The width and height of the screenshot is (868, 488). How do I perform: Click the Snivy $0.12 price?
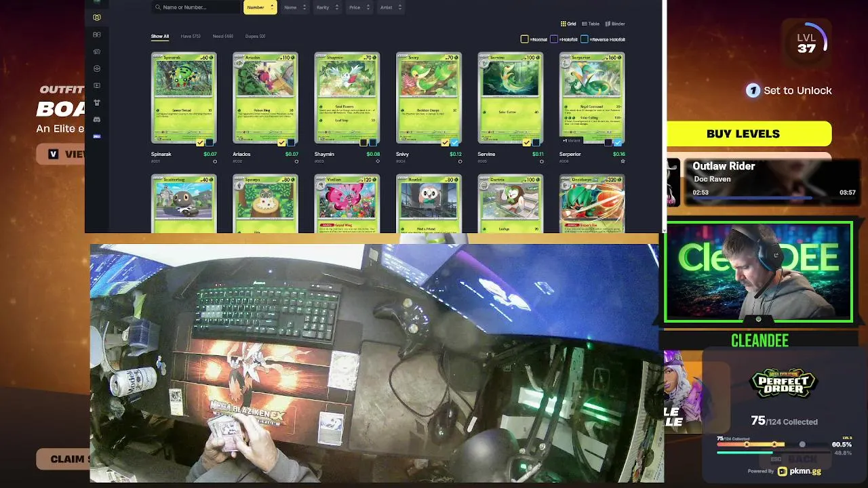455,155
